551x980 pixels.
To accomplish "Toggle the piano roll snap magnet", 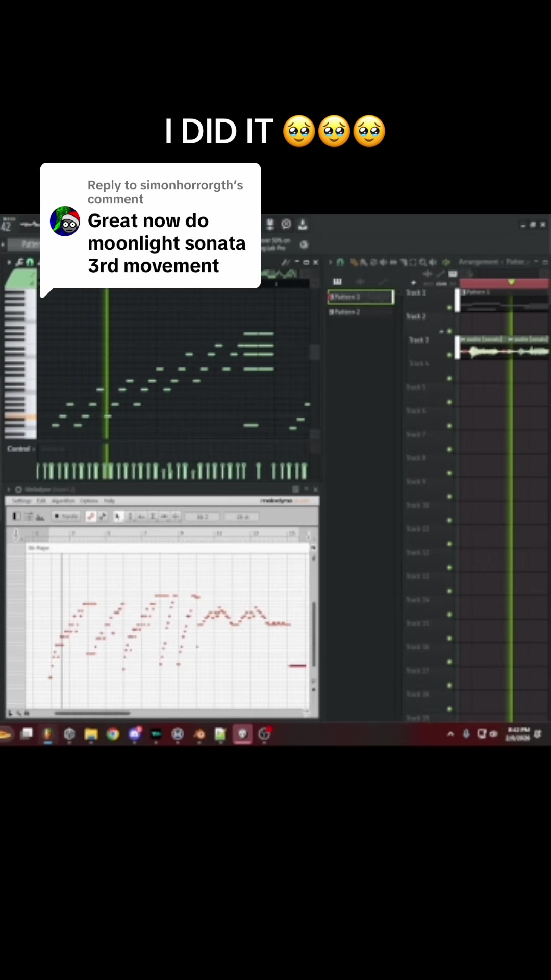I will tap(30, 262).
